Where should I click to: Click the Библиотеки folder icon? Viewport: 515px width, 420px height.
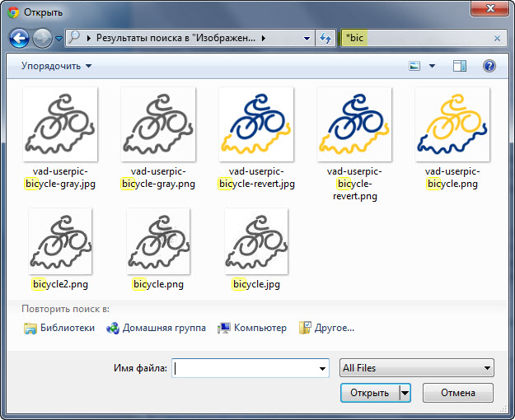(x=30, y=328)
